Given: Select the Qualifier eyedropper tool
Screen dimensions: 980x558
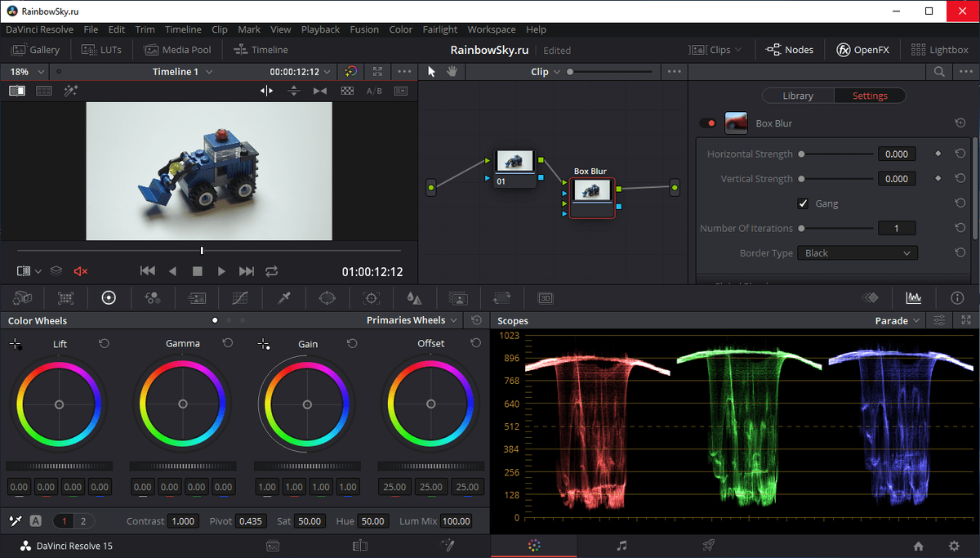Looking at the screenshot, I should [284, 298].
